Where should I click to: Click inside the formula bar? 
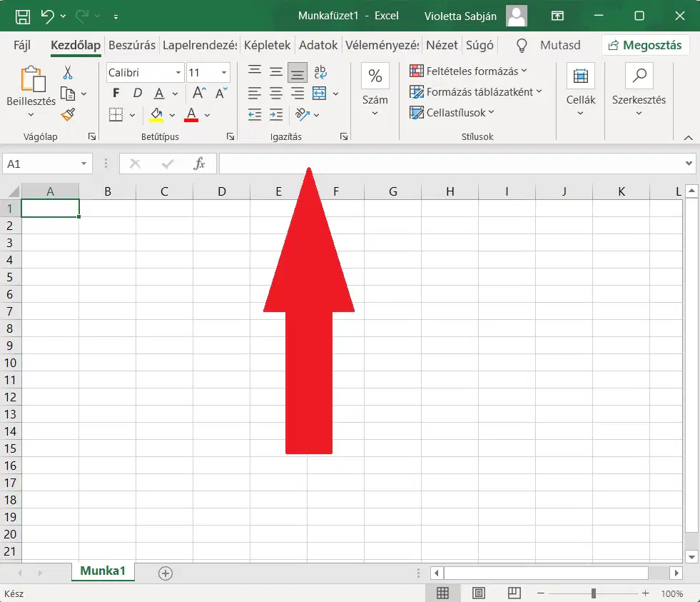click(x=450, y=164)
